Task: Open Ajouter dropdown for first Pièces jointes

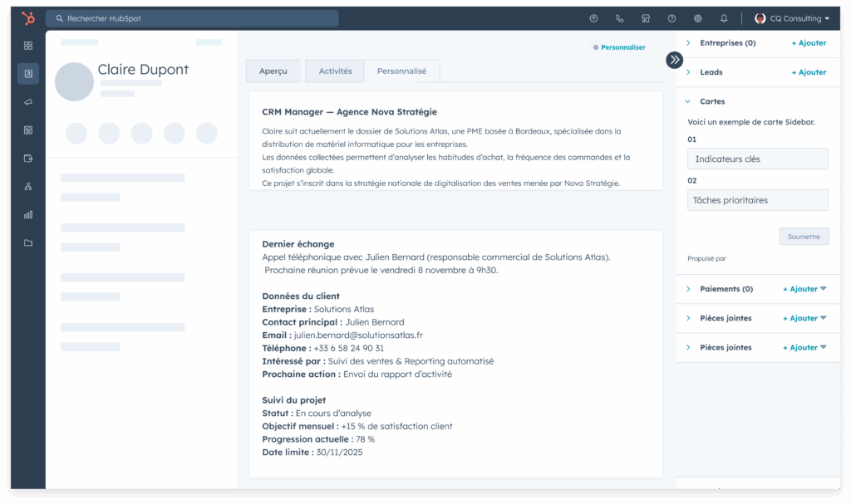Action: coord(804,319)
